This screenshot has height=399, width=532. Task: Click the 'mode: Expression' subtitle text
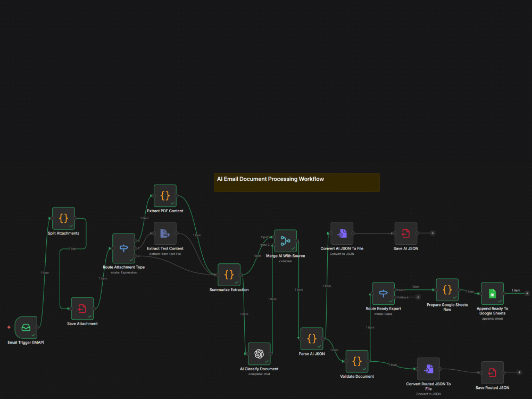pos(124,272)
